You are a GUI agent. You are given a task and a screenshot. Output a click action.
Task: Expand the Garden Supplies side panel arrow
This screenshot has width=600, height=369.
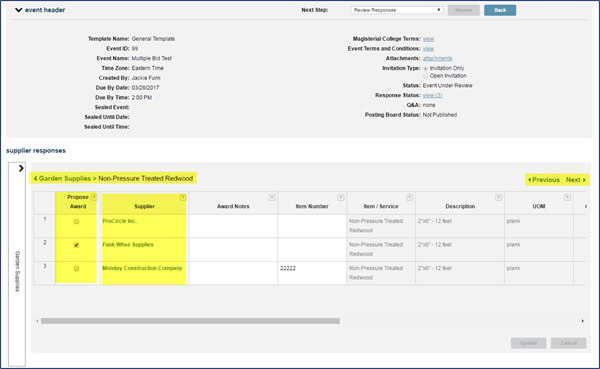pos(21,168)
